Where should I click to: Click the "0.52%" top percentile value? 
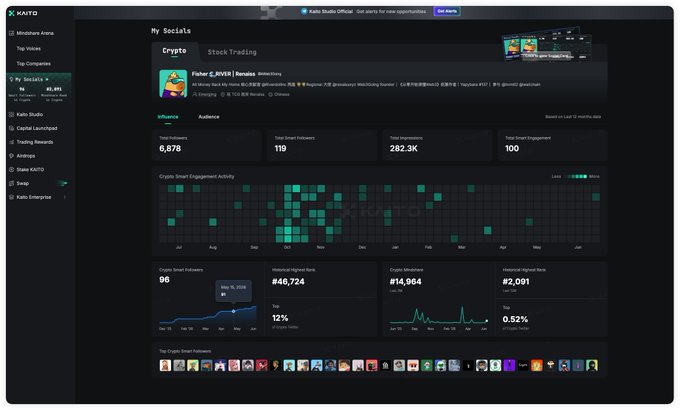click(515, 320)
